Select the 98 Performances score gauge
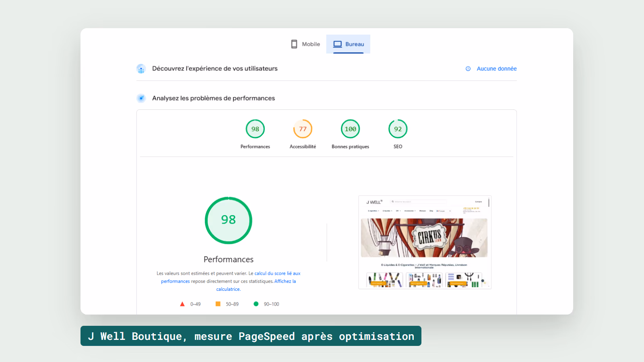644x362 pixels. click(255, 129)
